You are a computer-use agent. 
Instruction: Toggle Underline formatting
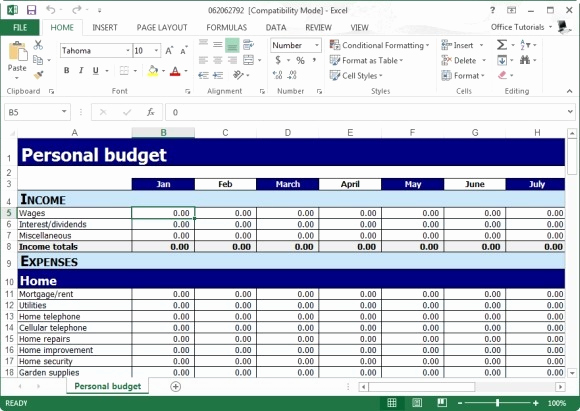(x=96, y=71)
